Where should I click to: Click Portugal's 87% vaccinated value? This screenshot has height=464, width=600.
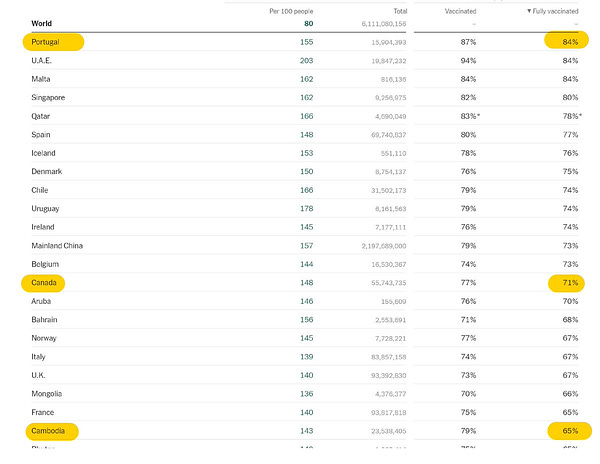[x=468, y=42]
